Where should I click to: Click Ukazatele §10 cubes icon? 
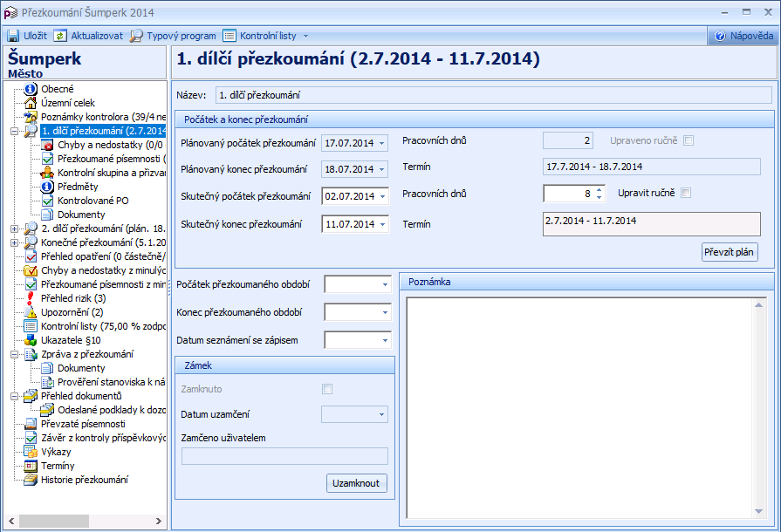(31, 340)
